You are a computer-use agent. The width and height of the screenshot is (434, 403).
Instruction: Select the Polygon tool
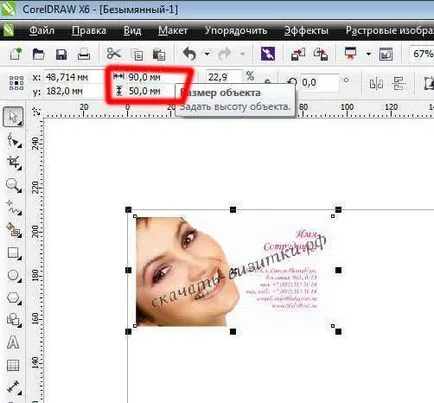tap(13, 298)
